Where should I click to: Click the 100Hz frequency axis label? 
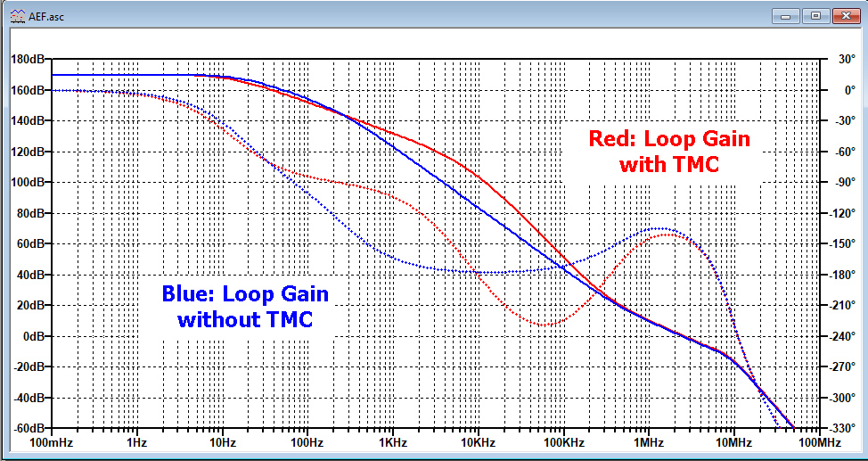coord(307,442)
